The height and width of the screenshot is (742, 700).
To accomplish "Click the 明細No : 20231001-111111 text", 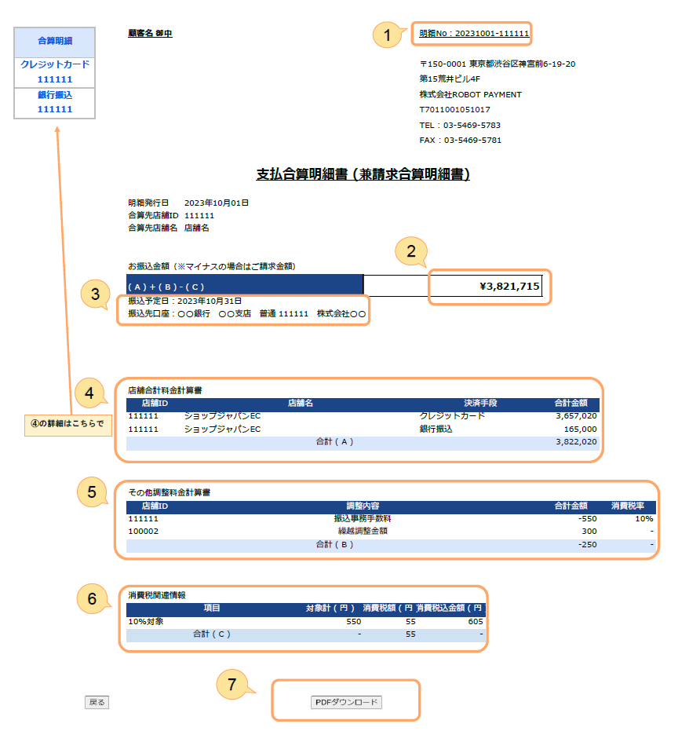I will (x=474, y=34).
